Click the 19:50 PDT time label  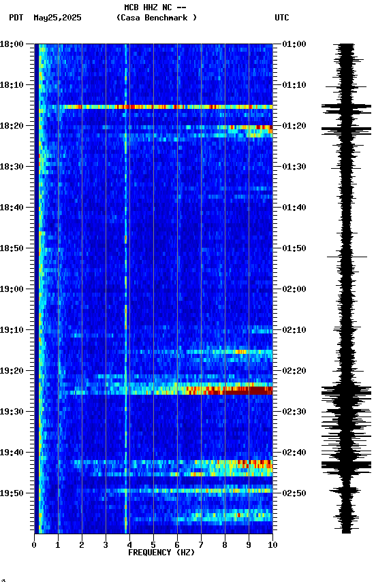point(12,493)
